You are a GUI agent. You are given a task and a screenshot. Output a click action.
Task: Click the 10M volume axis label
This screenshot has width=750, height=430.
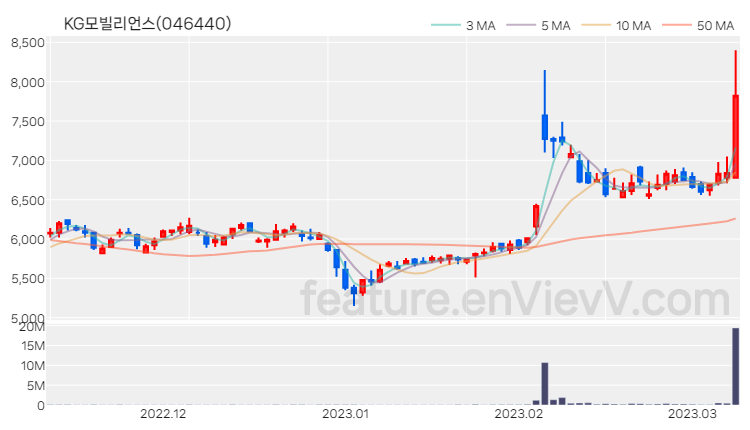pos(33,366)
